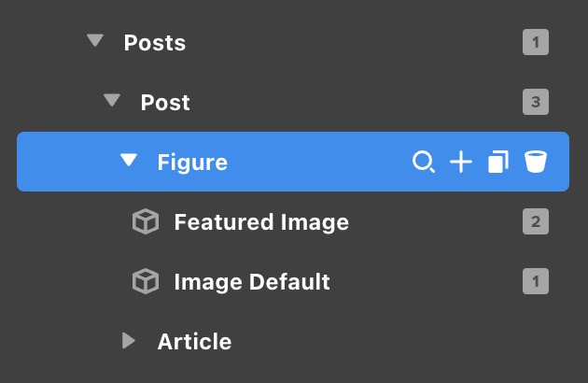
Task: Click the cube icon beside Featured Image
Action: click(145, 222)
